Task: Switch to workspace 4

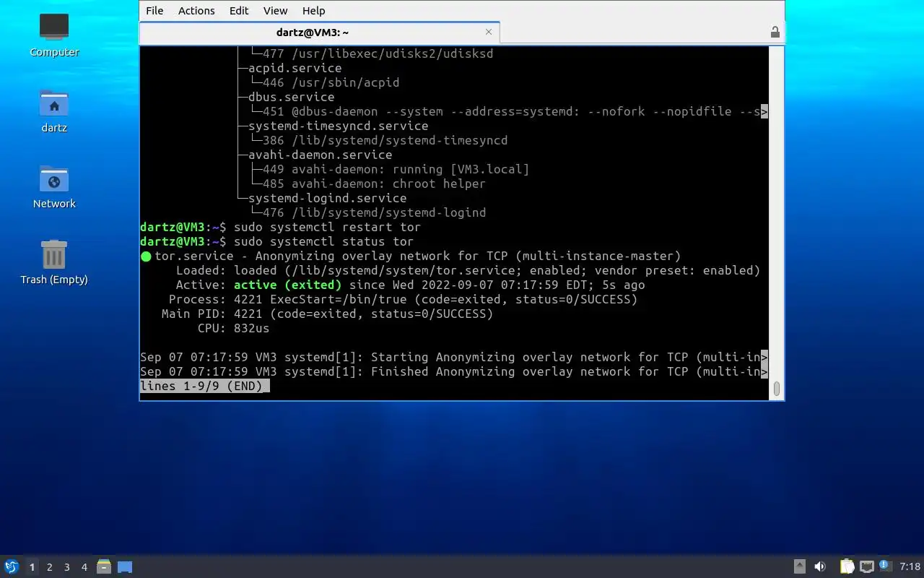Action: coord(84,567)
